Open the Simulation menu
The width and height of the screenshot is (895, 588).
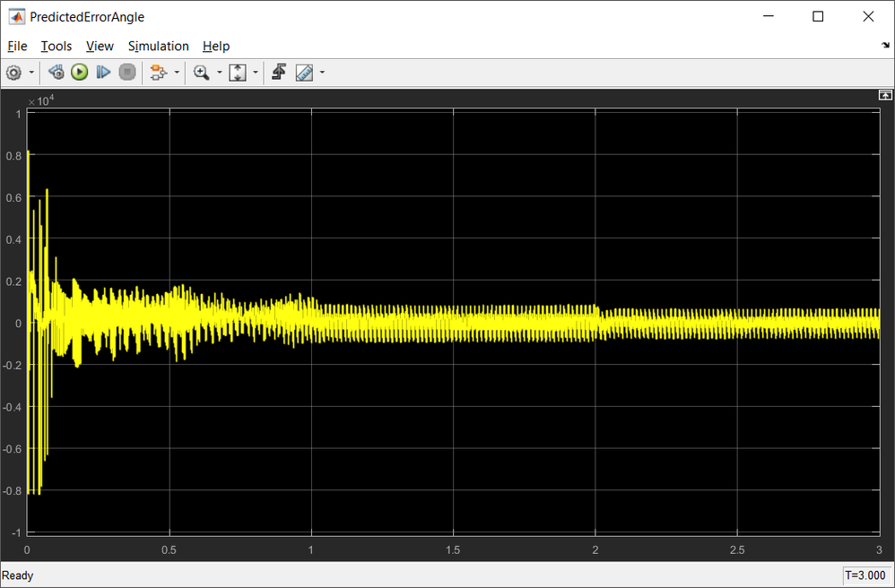click(158, 47)
